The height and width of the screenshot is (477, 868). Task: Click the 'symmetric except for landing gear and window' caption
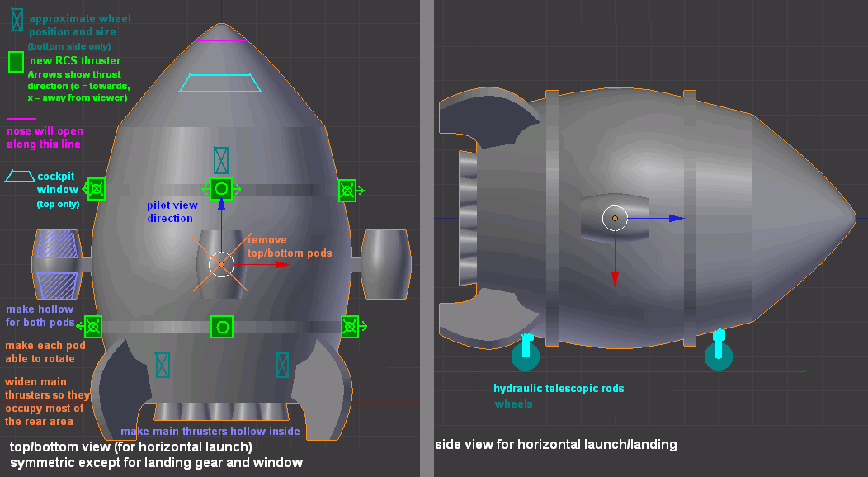[x=157, y=463]
